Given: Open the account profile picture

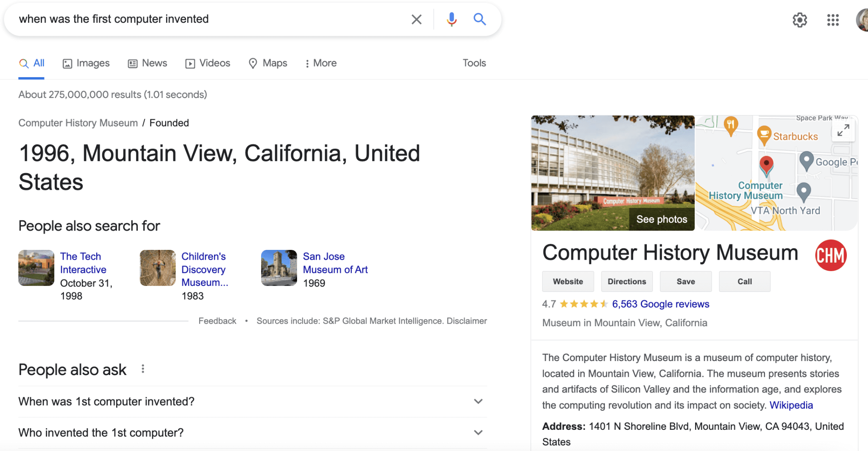Looking at the screenshot, I should click(x=862, y=20).
